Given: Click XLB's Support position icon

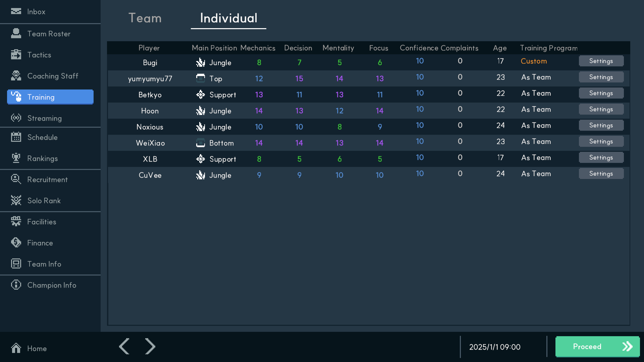Looking at the screenshot, I should 201,159.
